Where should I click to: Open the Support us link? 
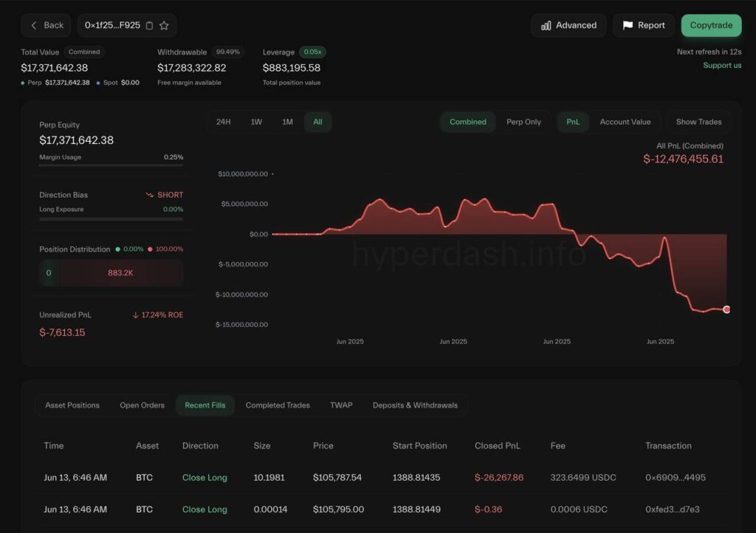[722, 65]
